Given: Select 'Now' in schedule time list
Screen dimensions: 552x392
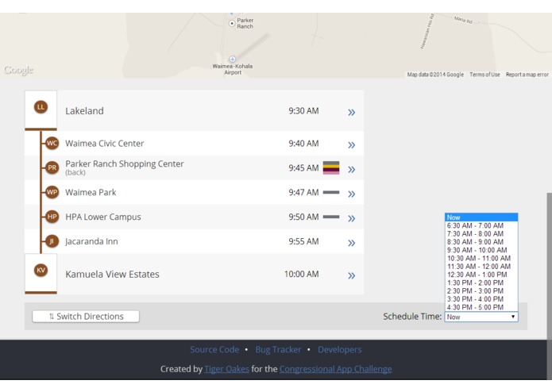Looking at the screenshot, I should coord(481,217).
